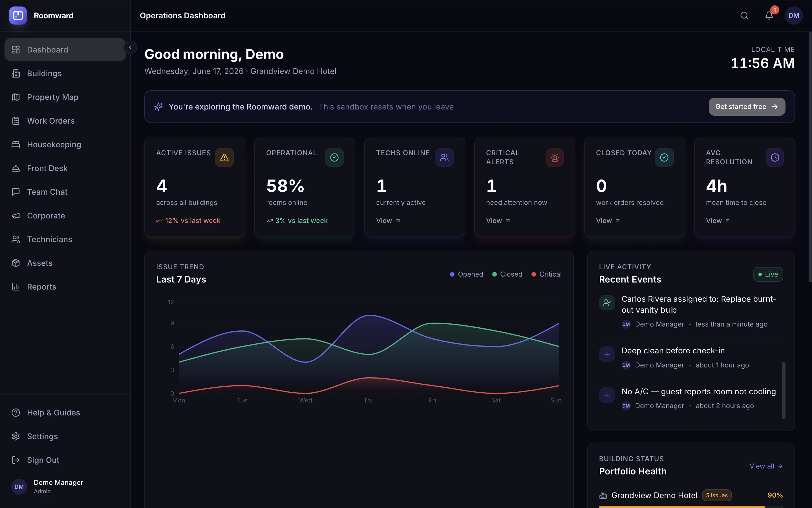Viewport: 812px width, 508px height.
Task: Click the Grandview Demo Hotel building icon
Action: (603, 495)
